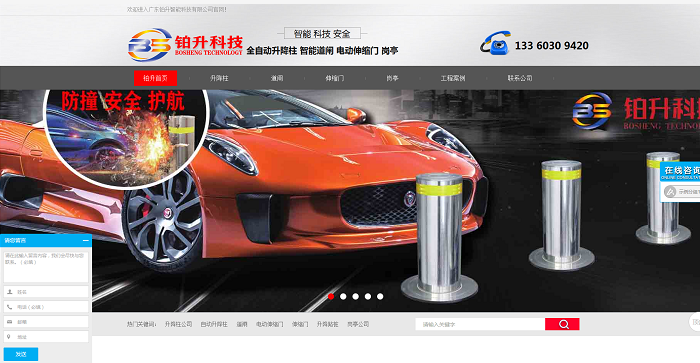700x363 pixels.
Task: Open the 工程案例 navigation item
Action: (453, 78)
